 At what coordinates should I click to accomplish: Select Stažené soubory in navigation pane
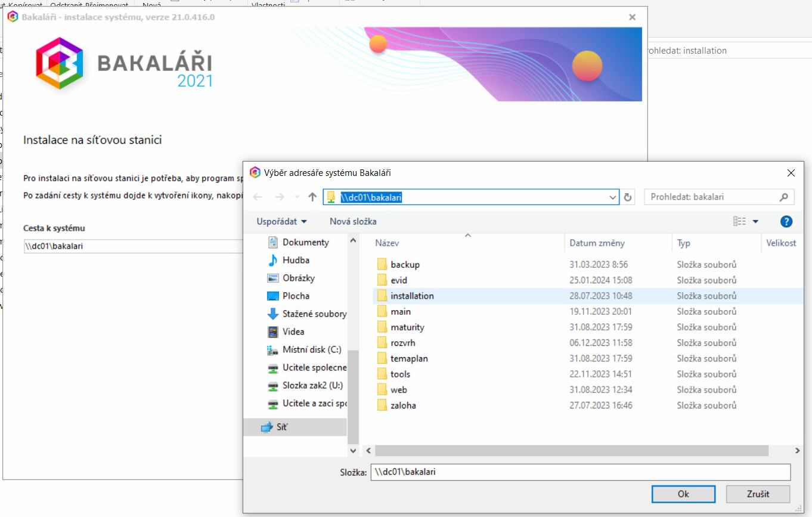[314, 314]
